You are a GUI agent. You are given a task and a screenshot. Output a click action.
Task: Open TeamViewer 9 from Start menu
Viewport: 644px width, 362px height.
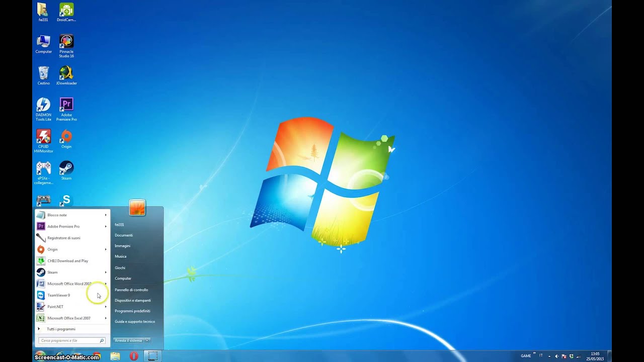[73, 295]
